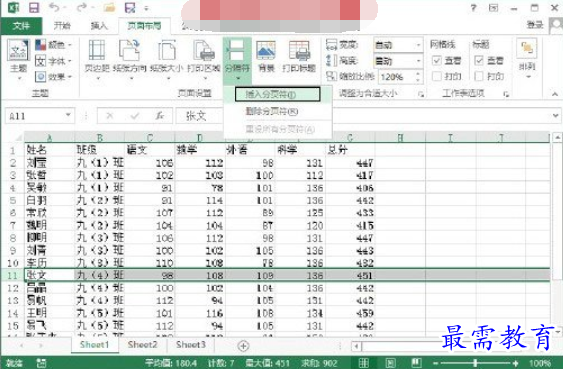Click the Undo arrow icon
563x369 pixels.
[x=53, y=7]
